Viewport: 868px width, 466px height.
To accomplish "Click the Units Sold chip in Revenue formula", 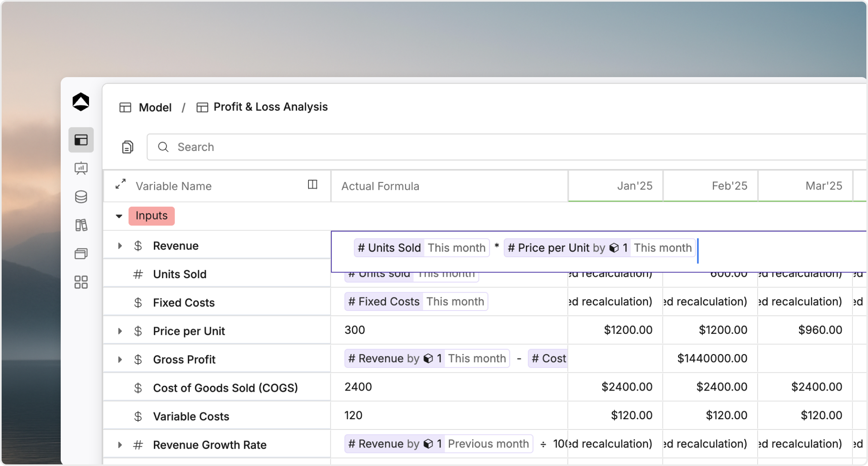I will [x=422, y=248].
